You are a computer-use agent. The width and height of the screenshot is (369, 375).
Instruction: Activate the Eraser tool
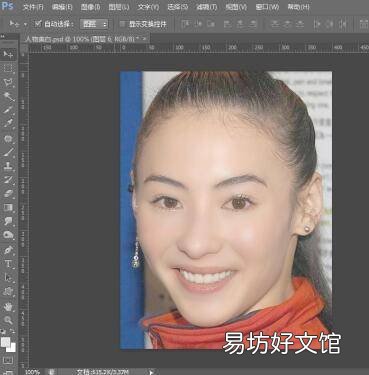click(x=8, y=193)
